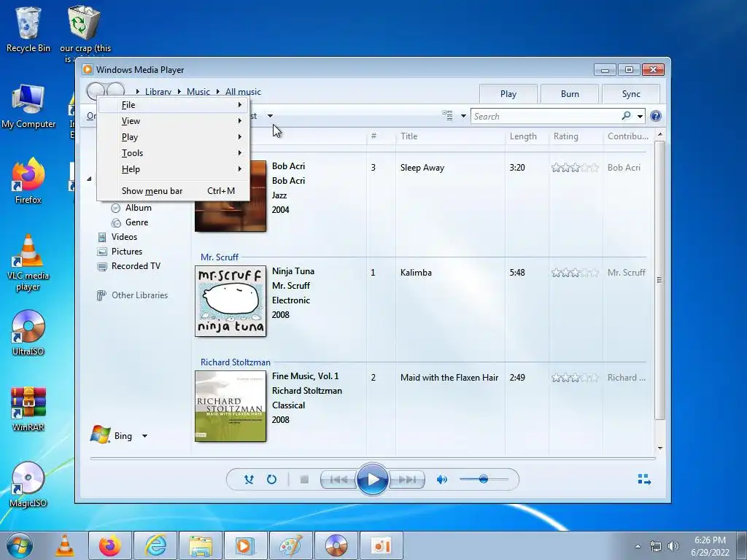Click the seek bar above playback controls
Viewport: 747px width, 560px height.
(373, 458)
